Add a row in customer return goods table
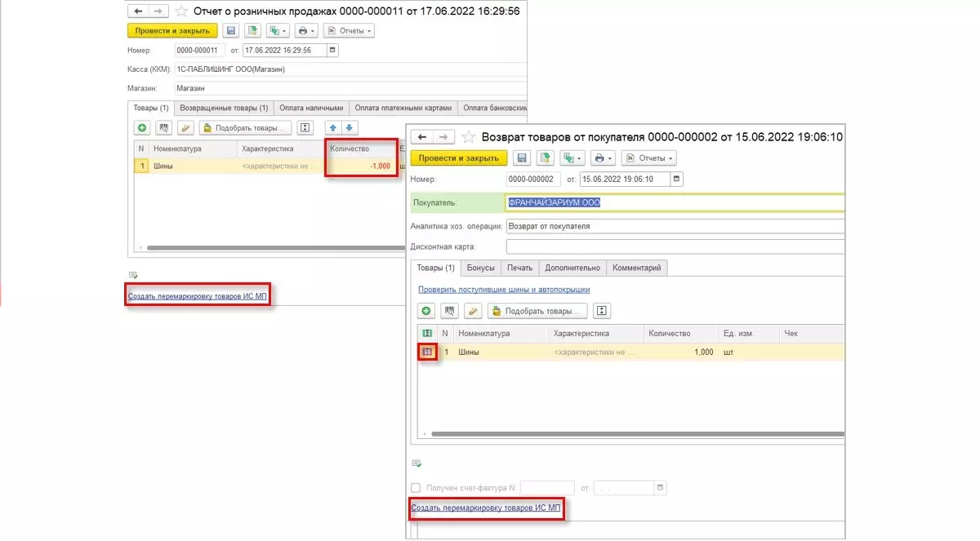Image resolution: width=980 pixels, height=541 pixels. pyautogui.click(x=426, y=311)
